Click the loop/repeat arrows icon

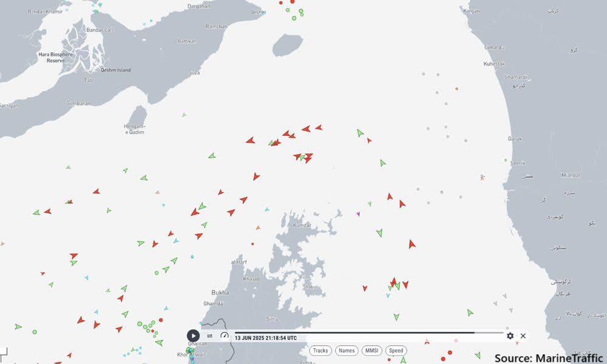(209, 336)
